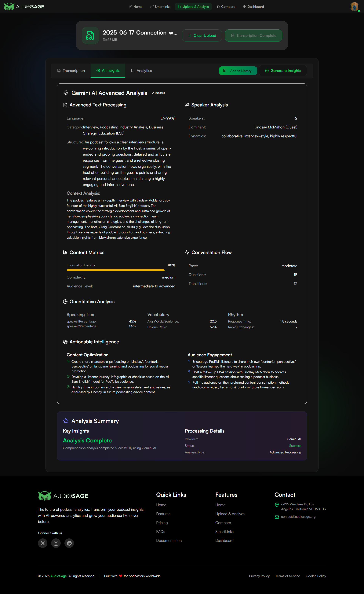Open the Privacy Policy footer link
This screenshot has width=364, height=594.
(259, 576)
